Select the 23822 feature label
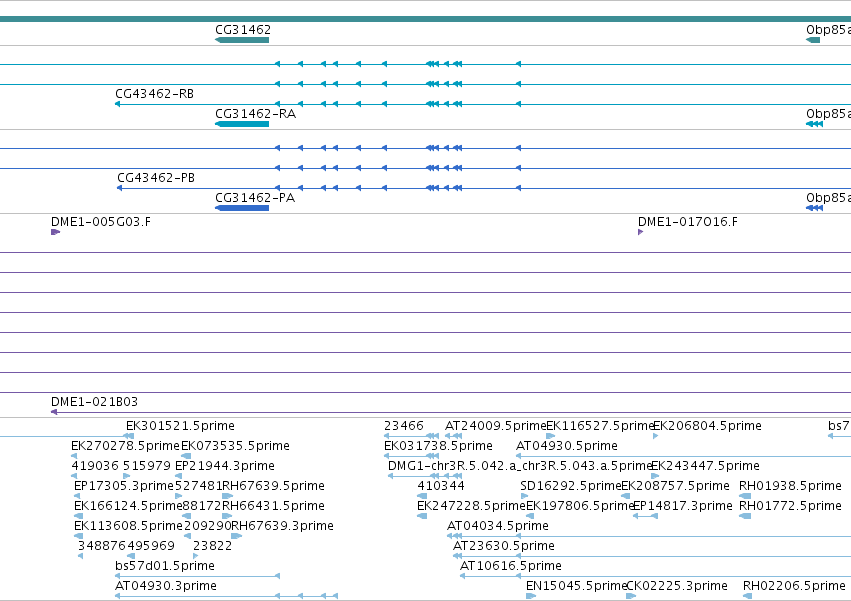Screen dimensions: 851x601 tap(213, 546)
